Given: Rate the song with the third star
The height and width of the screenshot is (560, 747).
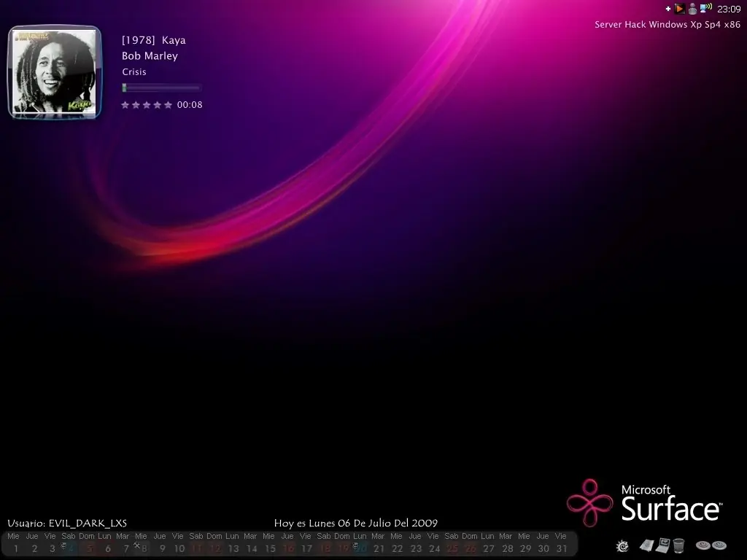Looking at the screenshot, I should click(147, 105).
